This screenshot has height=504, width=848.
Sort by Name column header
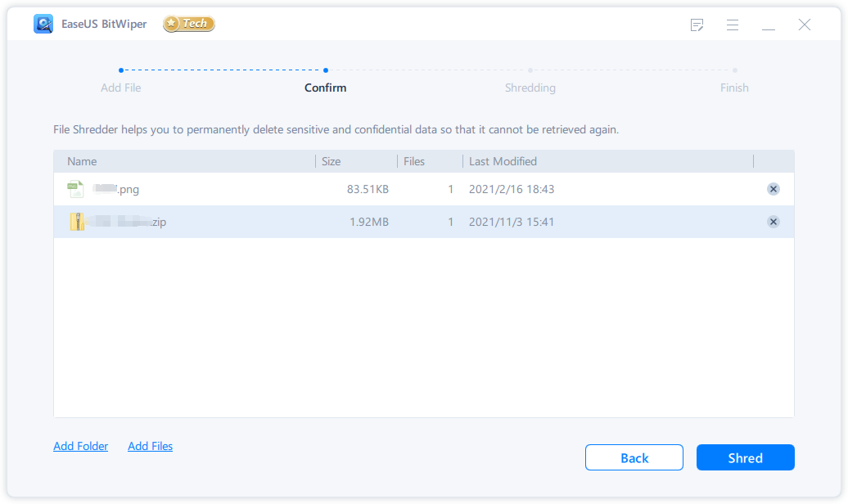(x=82, y=161)
